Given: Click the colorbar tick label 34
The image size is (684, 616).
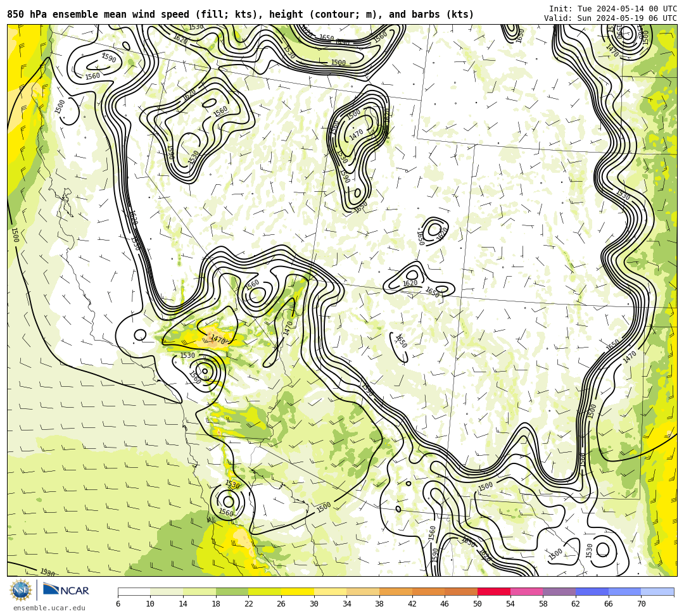Looking at the screenshot, I should click(347, 604).
